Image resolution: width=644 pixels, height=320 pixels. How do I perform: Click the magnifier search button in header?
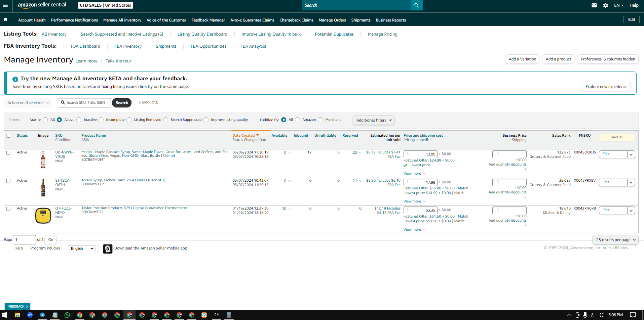coord(416,5)
